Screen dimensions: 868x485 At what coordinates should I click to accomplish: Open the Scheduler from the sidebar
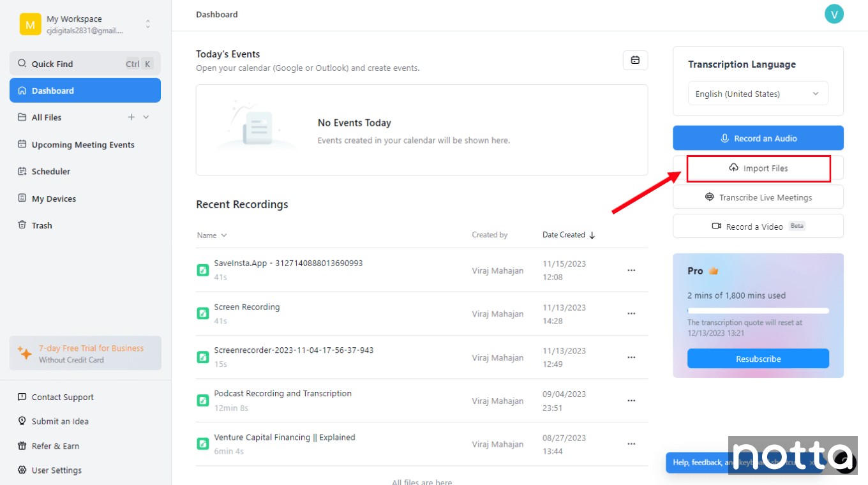pyautogui.click(x=50, y=171)
